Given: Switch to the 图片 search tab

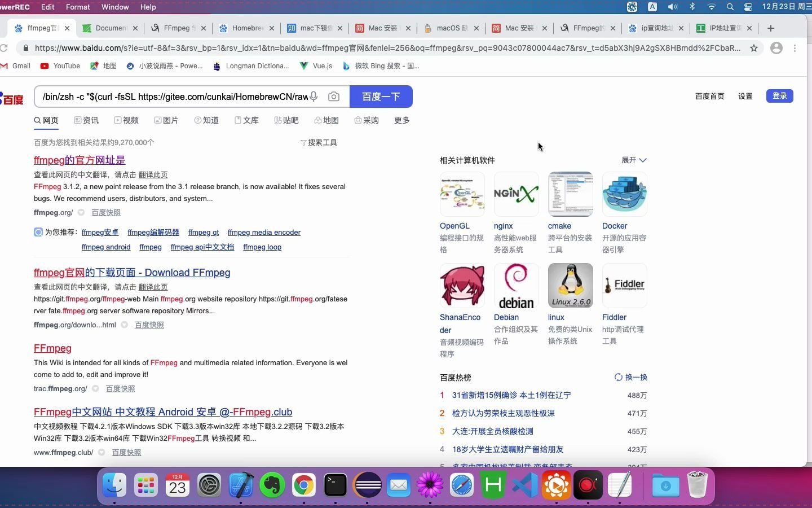Looking at the screenshot, I should [x=166, y=120].
